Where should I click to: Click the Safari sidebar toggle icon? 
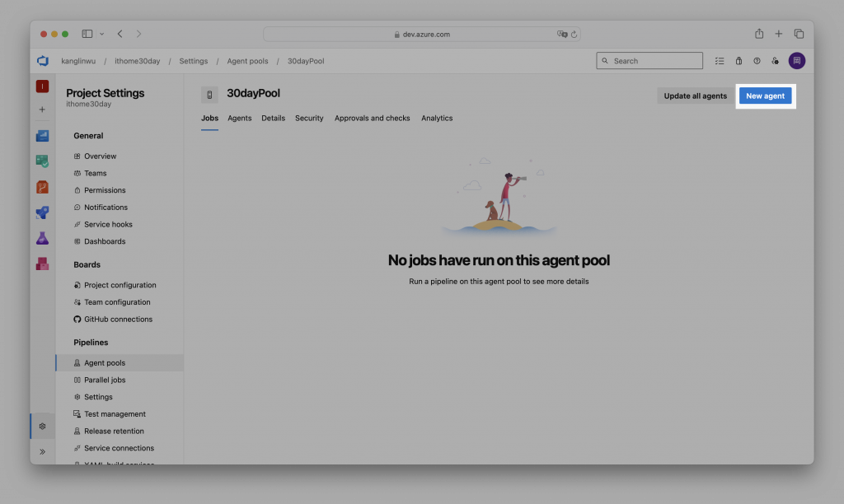click(87, 34)
